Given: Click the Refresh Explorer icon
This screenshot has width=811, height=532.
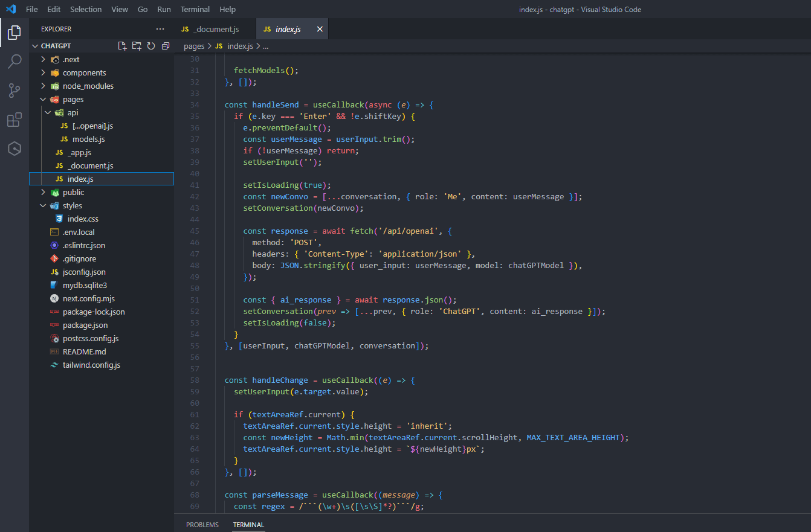Looking at the screenshot, I should coord(151,46).
